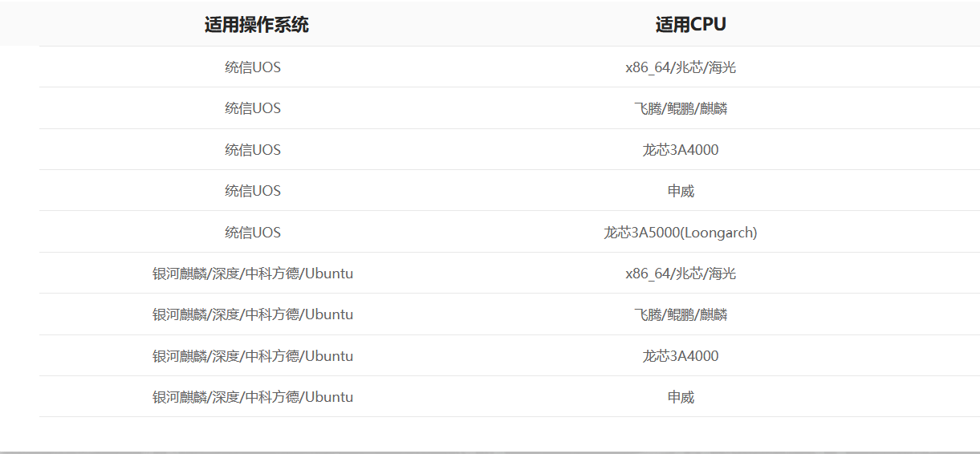Select 统信UOS cell beside 龙芯3A5000(Loongarch)
Screen dimensions: 980x454
tap(253, 233)
